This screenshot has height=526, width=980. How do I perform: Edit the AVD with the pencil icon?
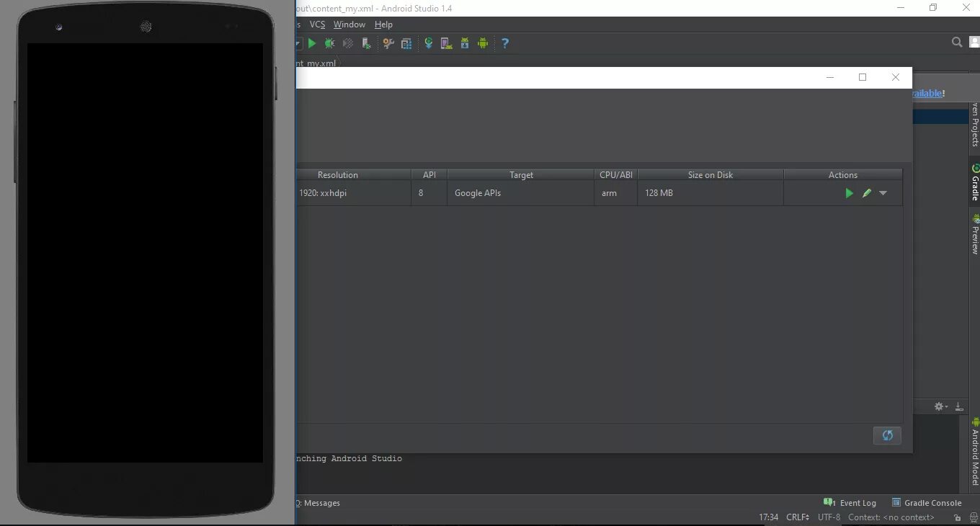coord(867,193)
